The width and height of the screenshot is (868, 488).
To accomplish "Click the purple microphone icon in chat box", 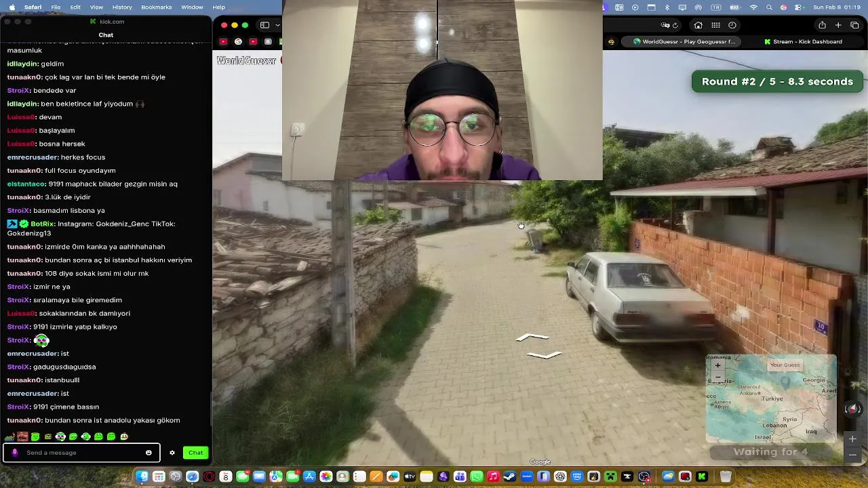I will (x=15, y=453).
